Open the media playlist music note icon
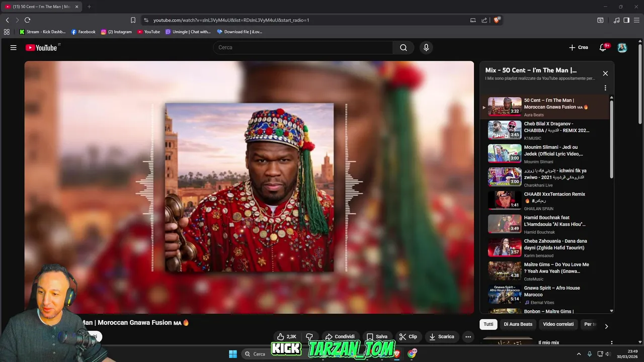Viewport: 644px width, 362px height. click(617, 20)
